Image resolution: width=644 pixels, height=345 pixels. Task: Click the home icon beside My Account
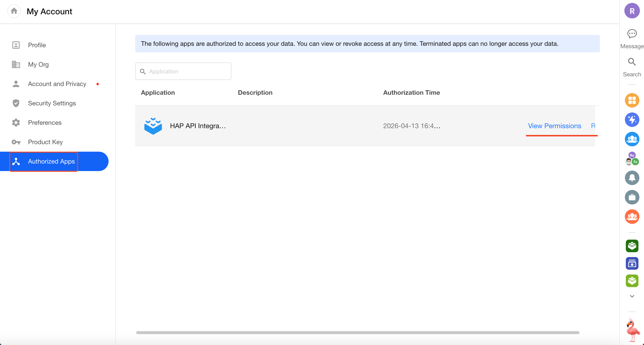14,11
